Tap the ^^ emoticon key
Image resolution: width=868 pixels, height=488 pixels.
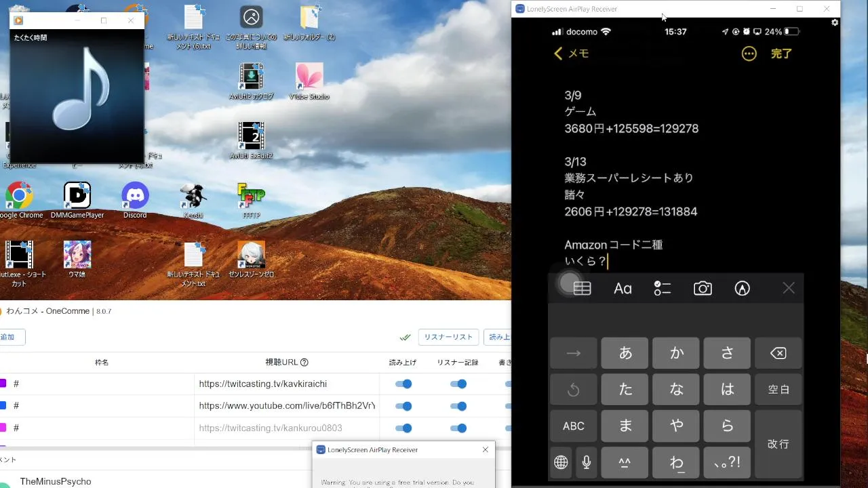click(x=625, y=463)
